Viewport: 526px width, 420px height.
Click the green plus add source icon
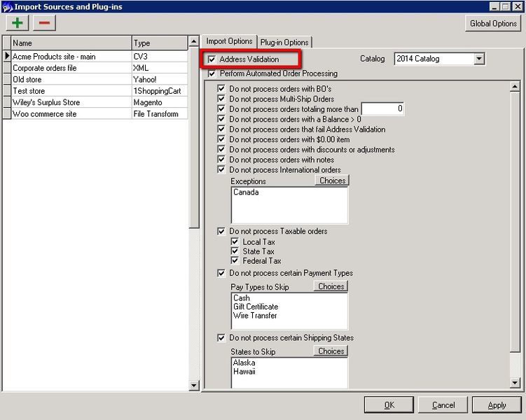17,22
